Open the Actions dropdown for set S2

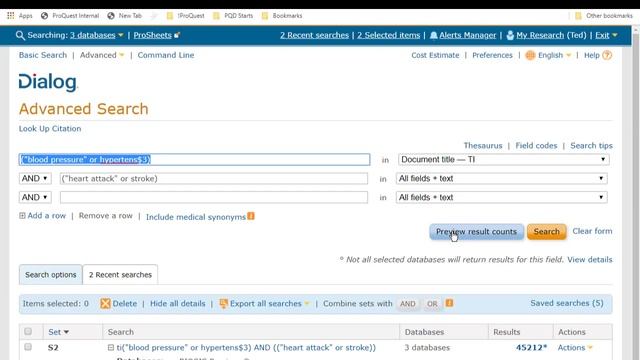(575, 347)
